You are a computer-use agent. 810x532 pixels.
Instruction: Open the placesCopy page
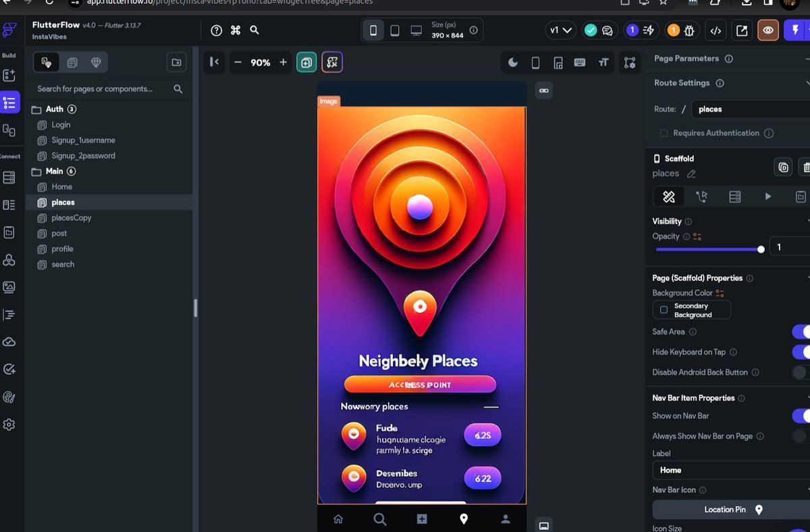pyautogui.click(x=71, y=217)
